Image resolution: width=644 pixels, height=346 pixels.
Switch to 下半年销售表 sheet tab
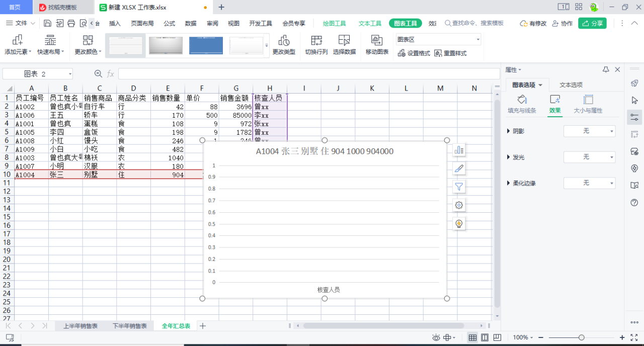tap(130, 326)
